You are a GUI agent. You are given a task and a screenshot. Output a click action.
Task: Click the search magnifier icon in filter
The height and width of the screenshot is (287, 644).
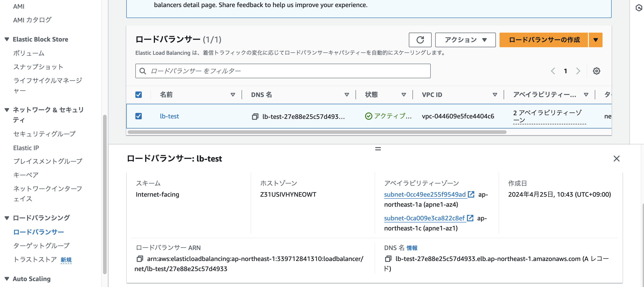point(143,71)
